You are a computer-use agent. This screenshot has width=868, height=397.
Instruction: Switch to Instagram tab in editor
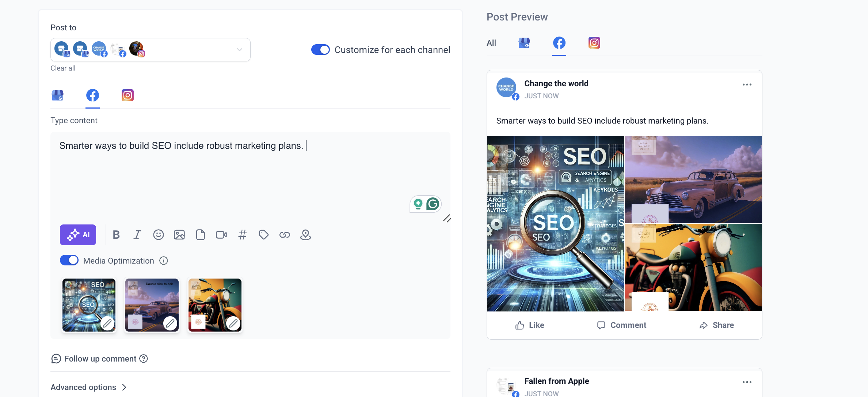(x=127, y=95)
